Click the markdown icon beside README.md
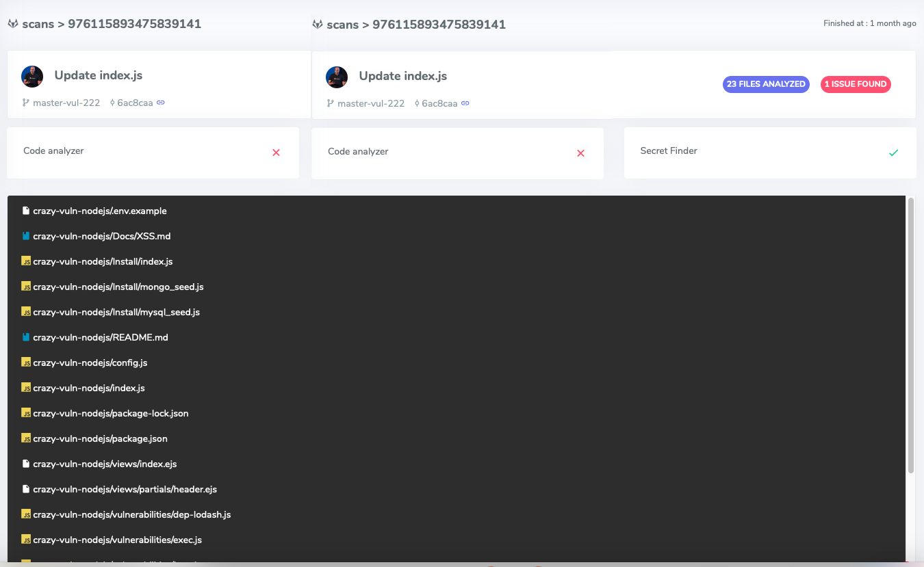Screen dimensions: 924x567 26,337
